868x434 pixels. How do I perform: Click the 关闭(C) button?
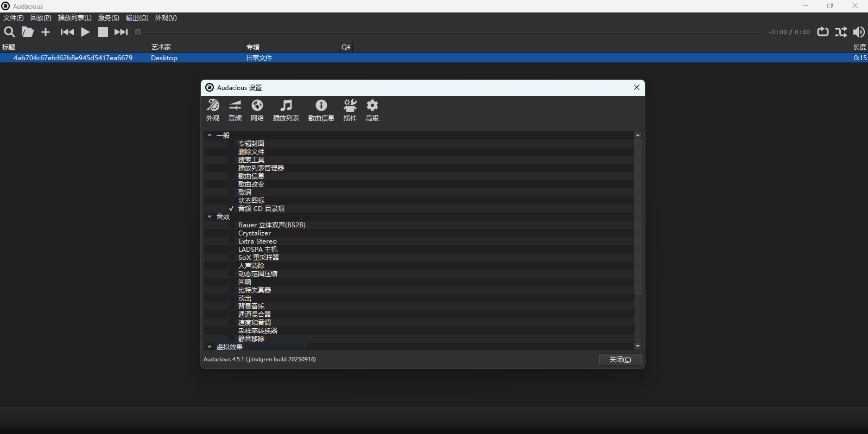pos(620,360)
